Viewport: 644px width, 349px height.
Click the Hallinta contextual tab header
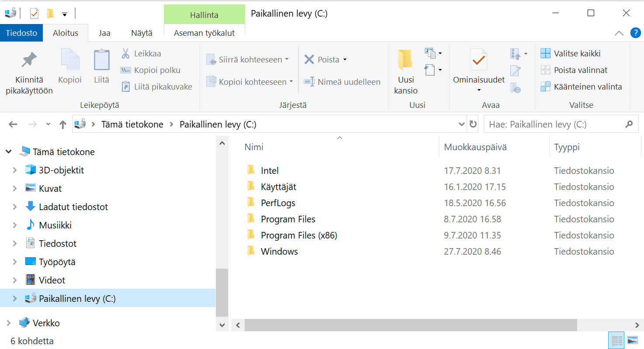(204, 15)
